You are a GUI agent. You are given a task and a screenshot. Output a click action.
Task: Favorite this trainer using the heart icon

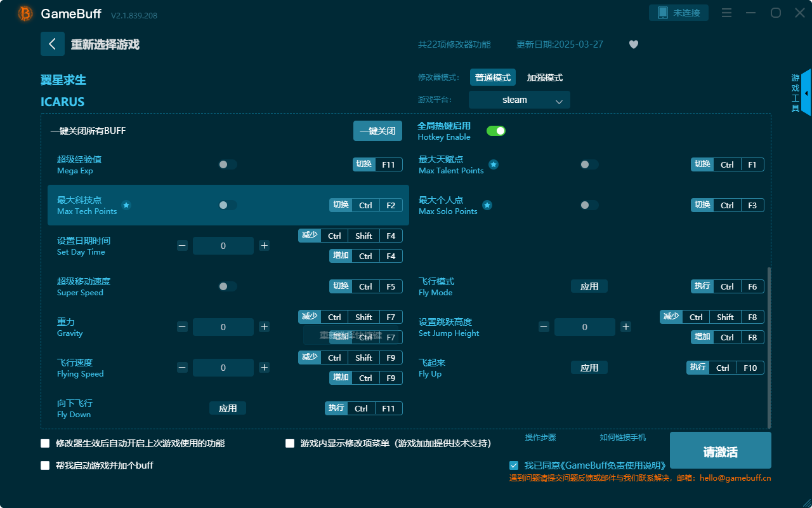(633, 44)
